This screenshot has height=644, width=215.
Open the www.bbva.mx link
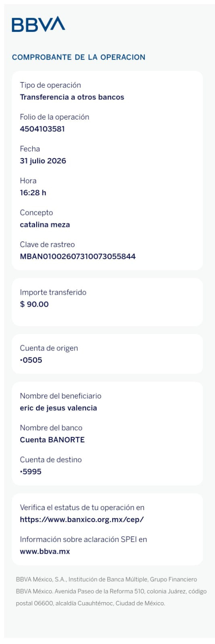pos(45,551)
